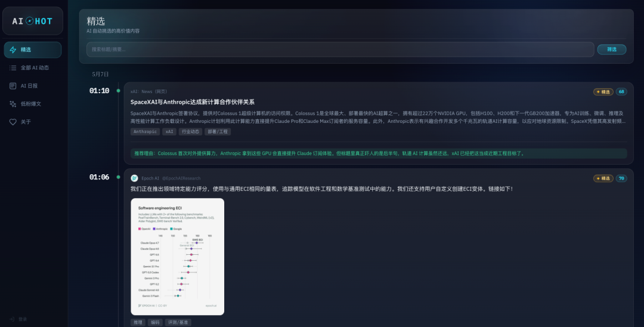644x327 pixels.
Task: Click the Colossus summary paragraph of the SpaceXAI card
Action: [x=378, y=117]
